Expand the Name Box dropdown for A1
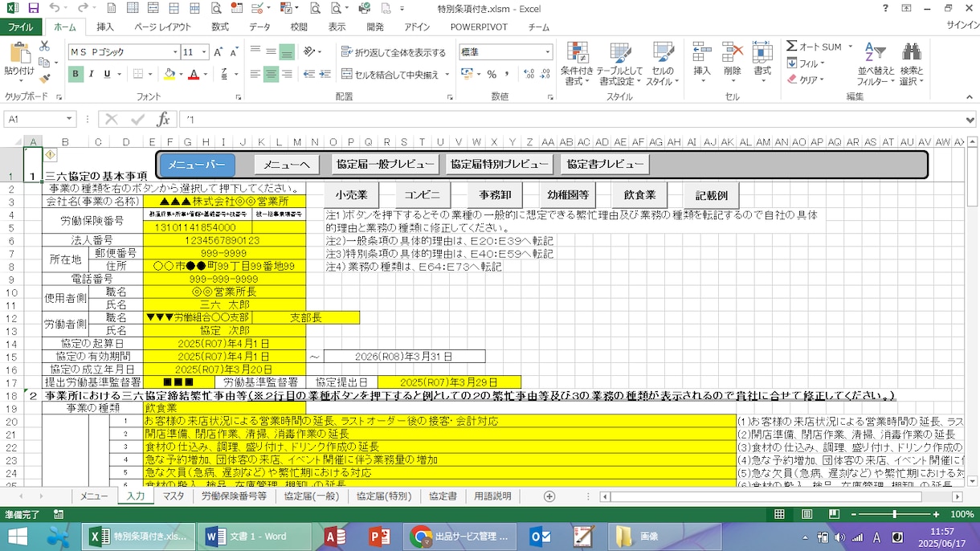 pyautogui.click(x=70, y=120)
